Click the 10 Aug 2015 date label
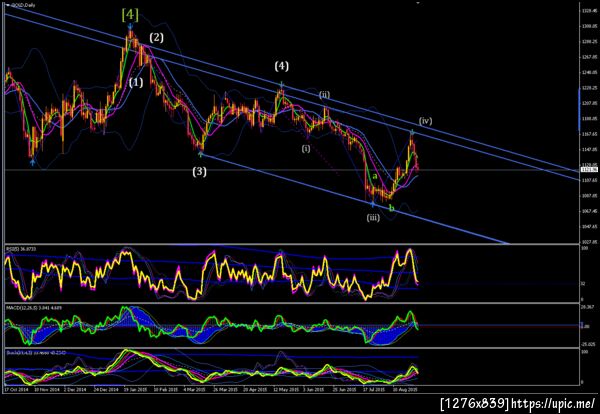This screenshot has width=600, height=414. click(404, 390)
